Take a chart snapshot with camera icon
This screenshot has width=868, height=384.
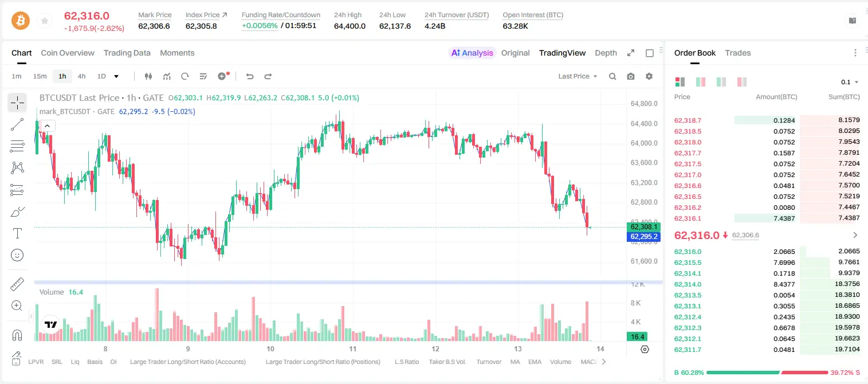tap(631, 76)
